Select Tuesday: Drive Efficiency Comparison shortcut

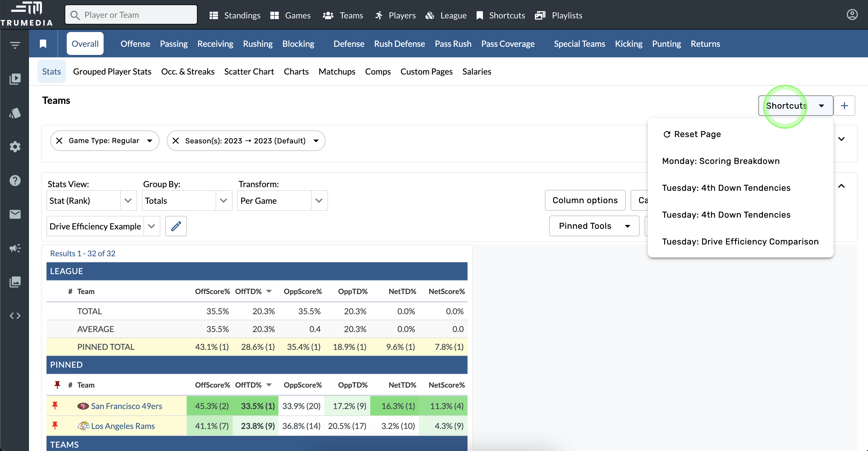point(740,241)
